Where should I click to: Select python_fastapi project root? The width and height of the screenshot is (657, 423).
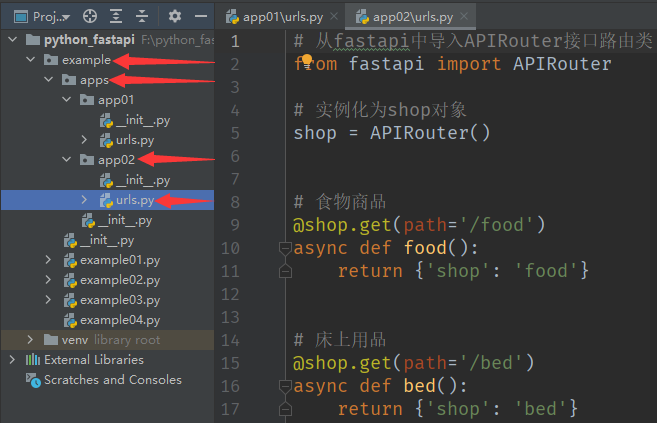pyautogui.click(x=89, y=40)
